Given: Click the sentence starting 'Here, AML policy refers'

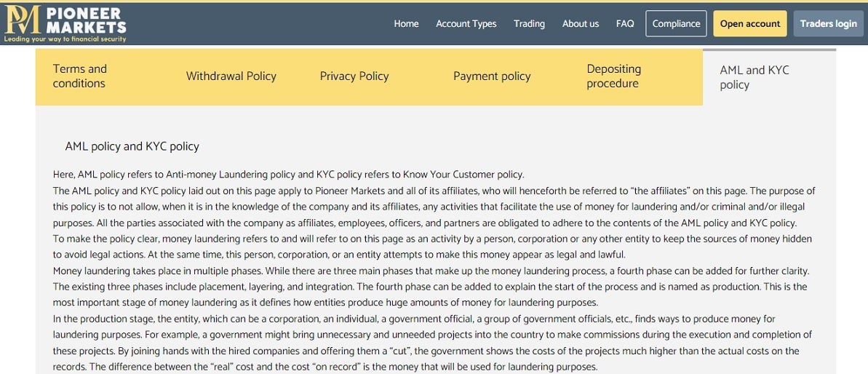Looking at the screenshot, I should [x=288, y=175].
